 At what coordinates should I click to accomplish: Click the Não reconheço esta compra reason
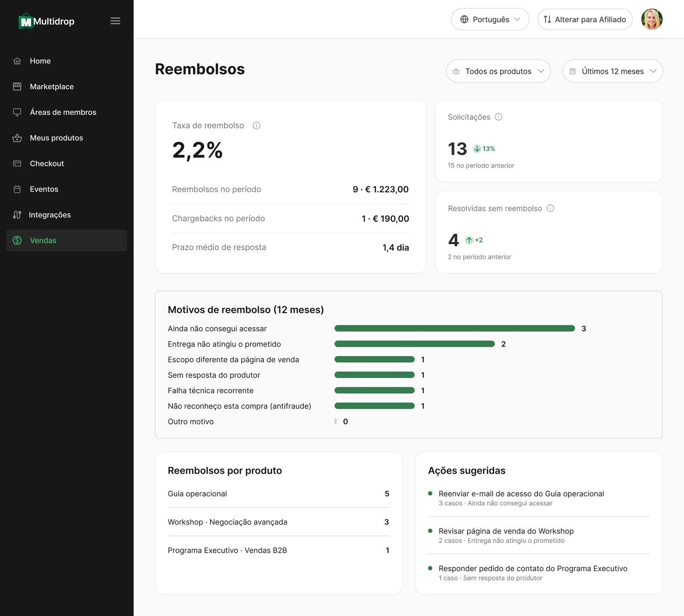(x=239, y=406)
